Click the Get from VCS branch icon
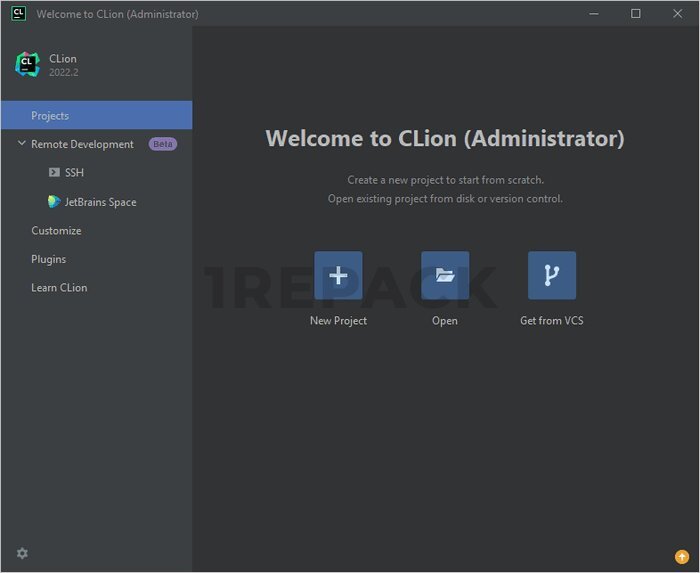This screenshot has width=700, height=573. pos(552,276)
